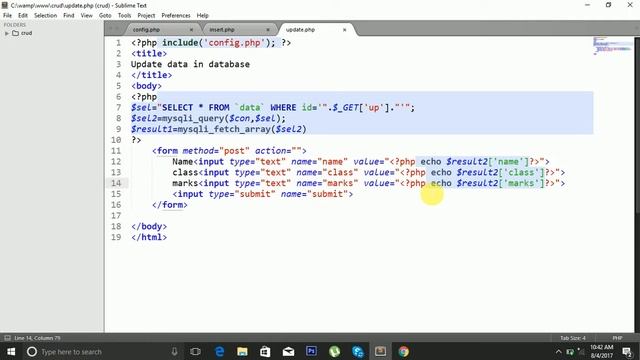Open the Preferences menu
The image size is (640, 360).
176,16
